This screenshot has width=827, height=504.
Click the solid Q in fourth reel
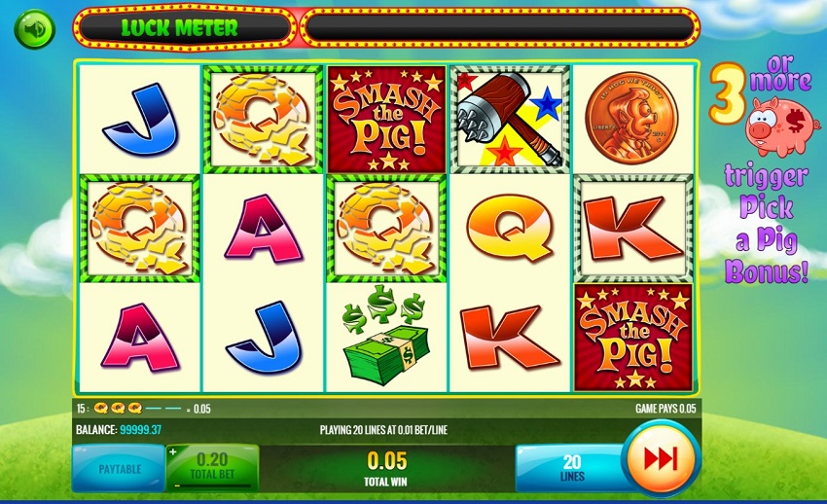[x=510, y=228]
